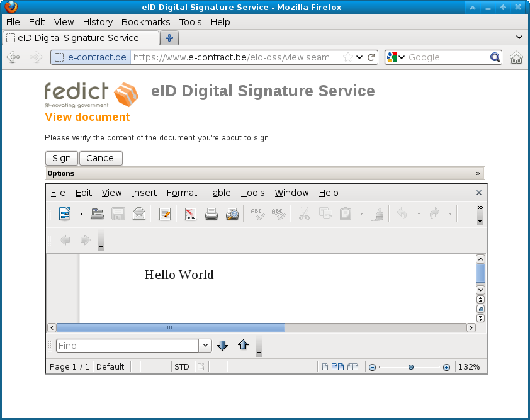
Task: Click the Paste clipboard icon
Action: 346,213
